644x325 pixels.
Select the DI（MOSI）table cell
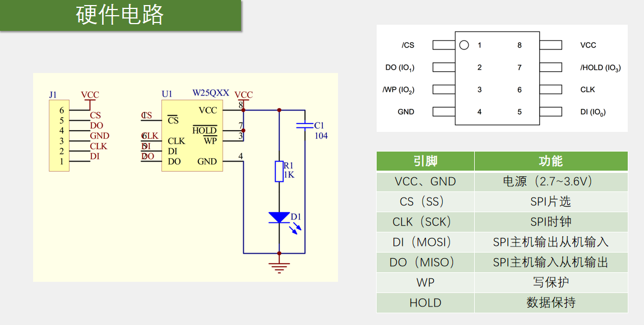425,242
